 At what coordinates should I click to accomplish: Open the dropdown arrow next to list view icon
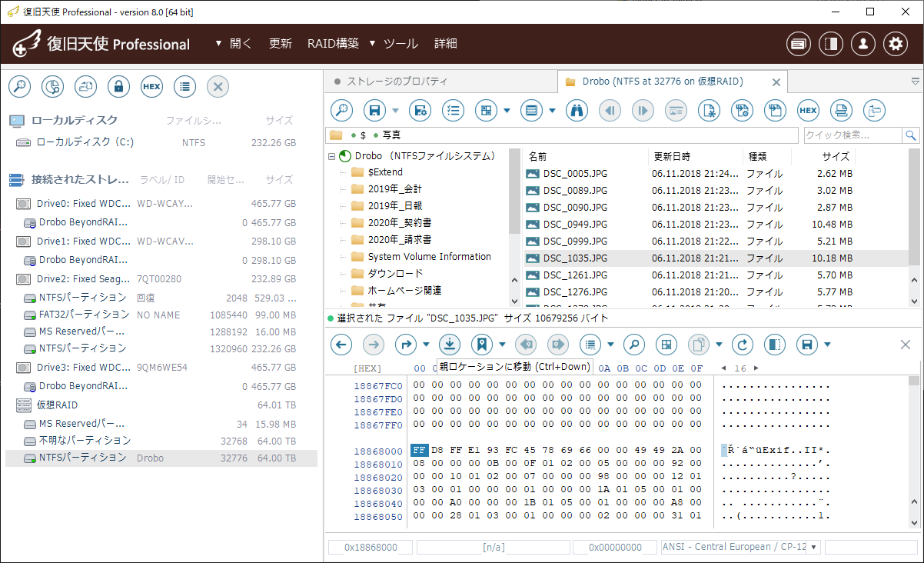(553, 111)
